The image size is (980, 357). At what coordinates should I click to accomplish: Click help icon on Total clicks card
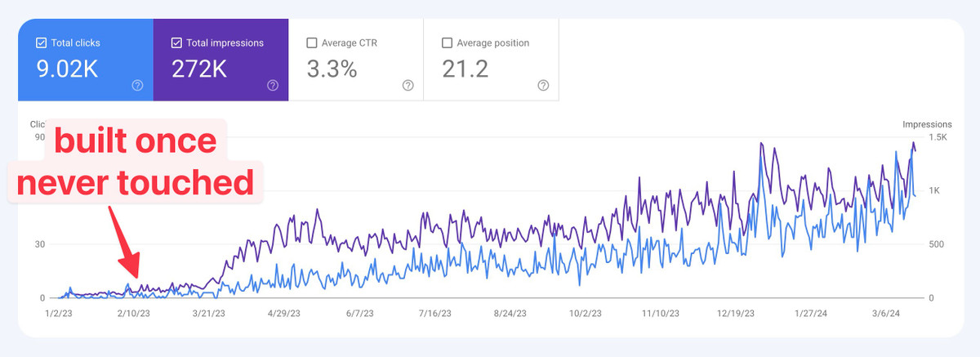click(x=137, y=85)
